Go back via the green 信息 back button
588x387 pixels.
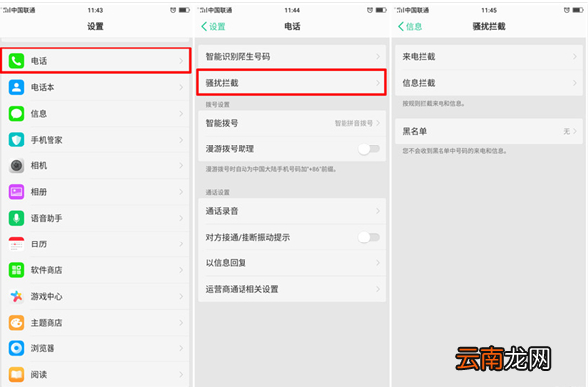point(410,27)
